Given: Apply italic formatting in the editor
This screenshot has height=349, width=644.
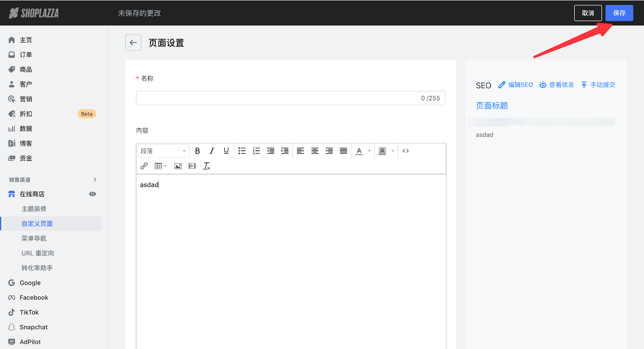Looking at the screenshot, I should (x=212, y=151).
